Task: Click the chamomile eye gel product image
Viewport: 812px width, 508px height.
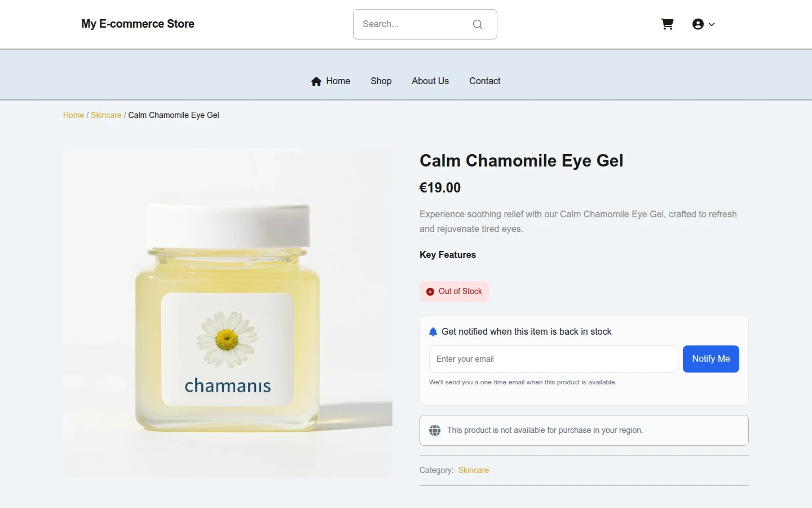Action: click(228, 313)
